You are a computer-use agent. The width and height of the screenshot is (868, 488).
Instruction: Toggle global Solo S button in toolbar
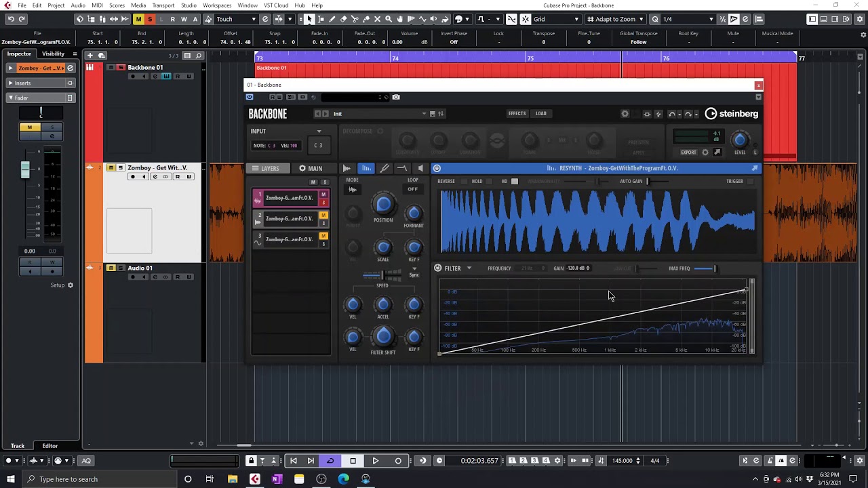click(x=150, y=19)
